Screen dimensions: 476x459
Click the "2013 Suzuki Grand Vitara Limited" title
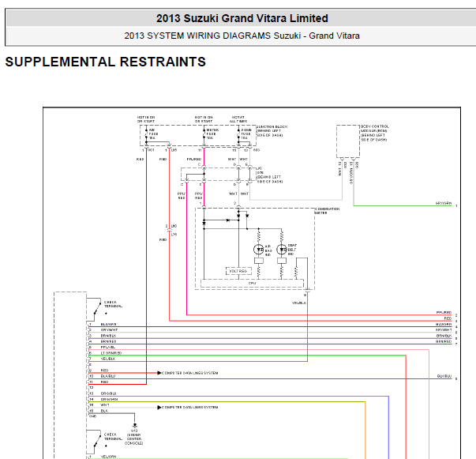click(x=242, y=18)
